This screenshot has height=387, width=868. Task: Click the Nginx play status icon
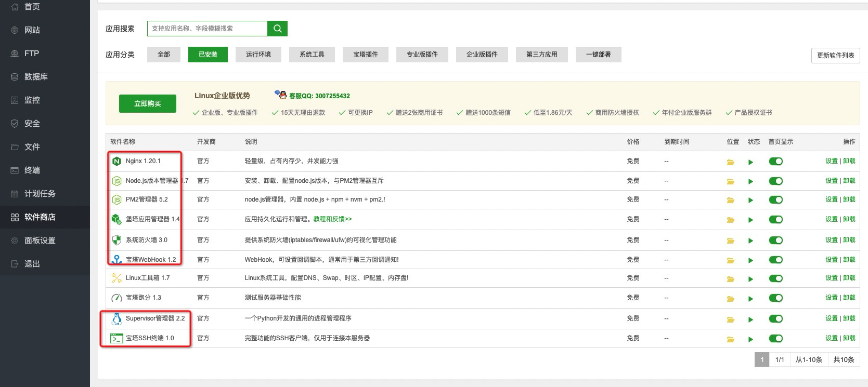point(750,162)
